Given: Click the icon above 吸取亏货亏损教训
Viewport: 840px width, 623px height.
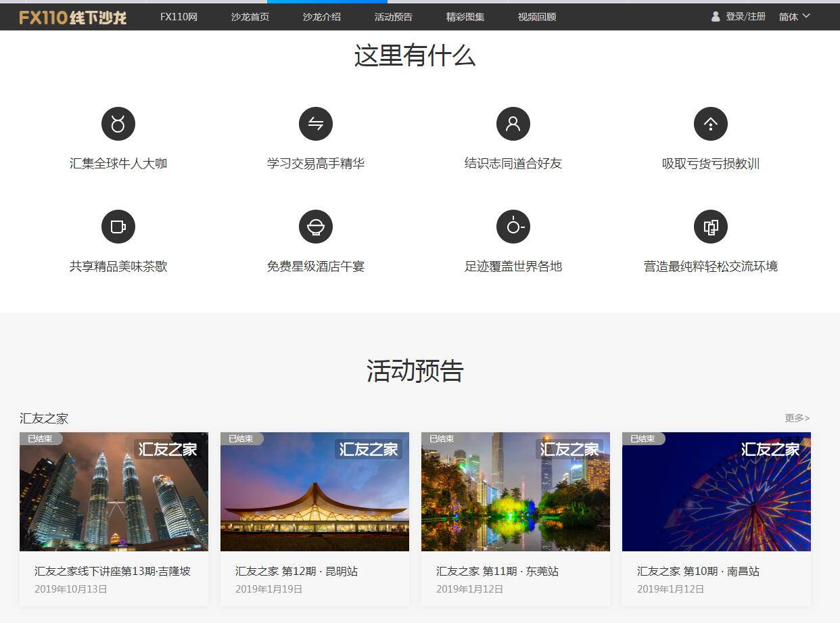Looking at the screenshot, I should click(711, 124).
